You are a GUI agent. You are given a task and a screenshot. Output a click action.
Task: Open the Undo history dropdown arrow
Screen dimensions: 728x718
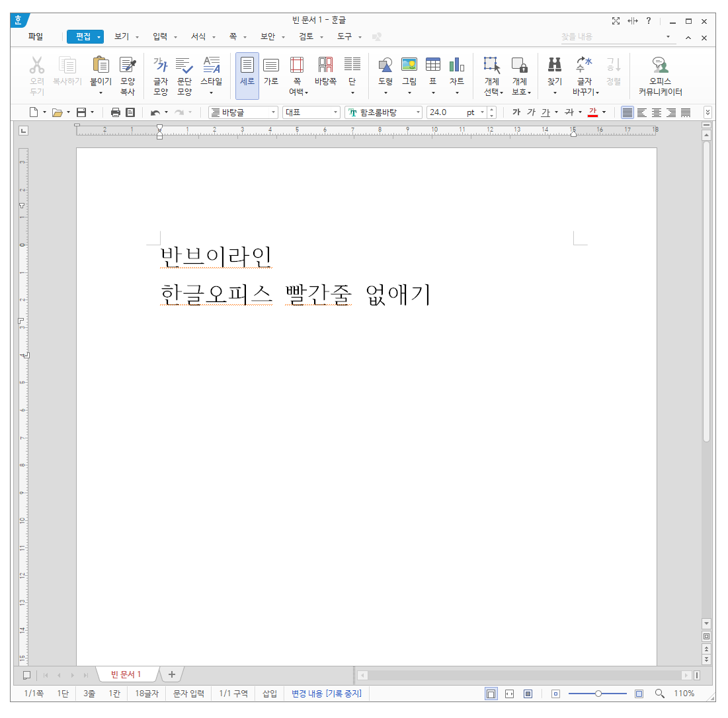[166, 112]
